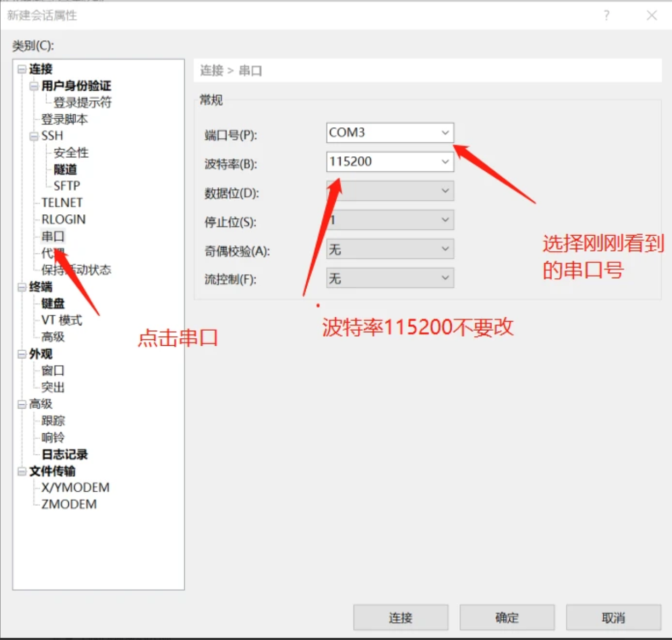Collapse the 连接 tree node
Screen dimensions: 672x640
(x=22, y=69)
